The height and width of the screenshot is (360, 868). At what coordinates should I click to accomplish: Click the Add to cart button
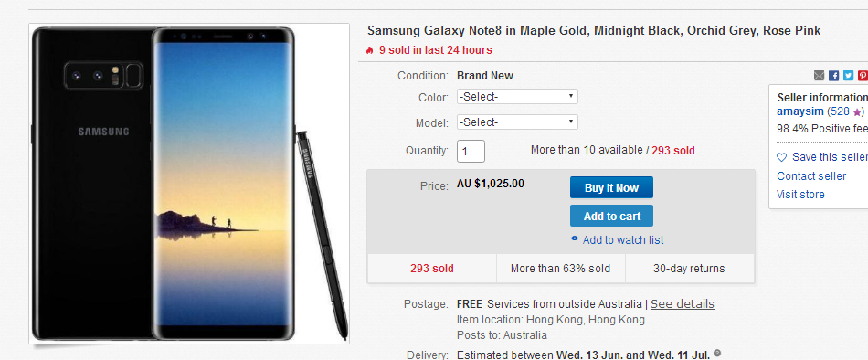click(x=611, y=216)
